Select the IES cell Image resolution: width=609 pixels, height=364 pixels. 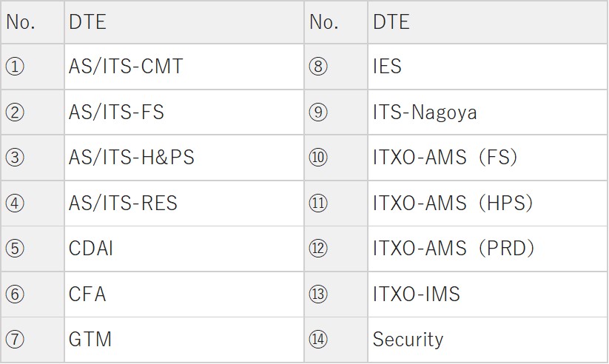coord(387,67)
